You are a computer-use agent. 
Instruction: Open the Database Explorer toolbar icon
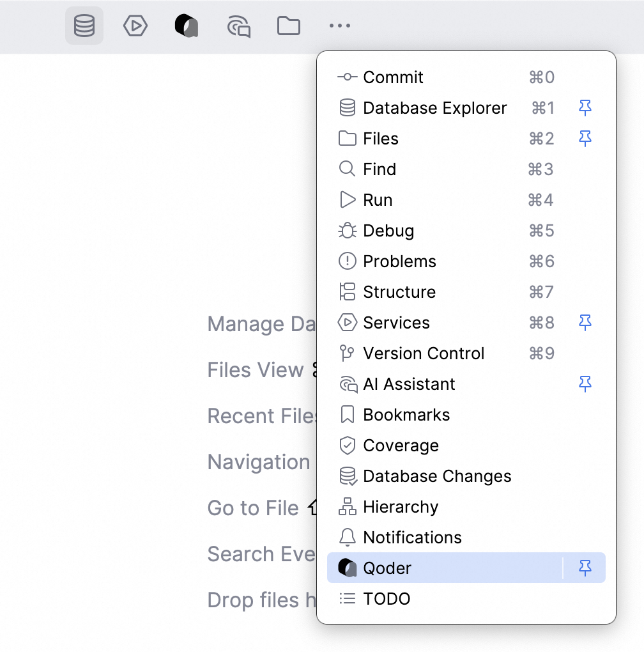point(84,26)
